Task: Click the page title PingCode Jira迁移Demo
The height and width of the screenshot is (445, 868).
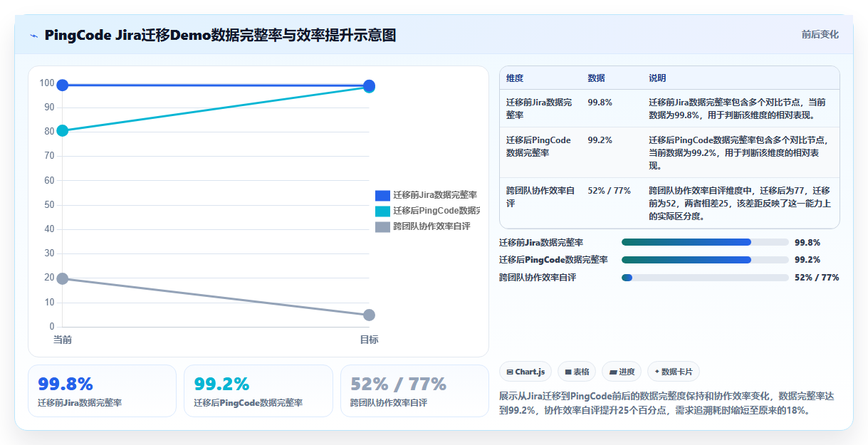Action: click(220, 35)
